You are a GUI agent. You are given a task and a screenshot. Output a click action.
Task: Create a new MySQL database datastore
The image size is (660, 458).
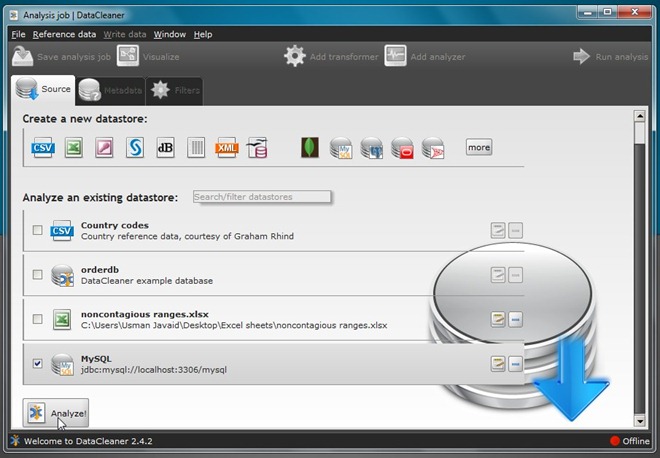pos(341,148)
